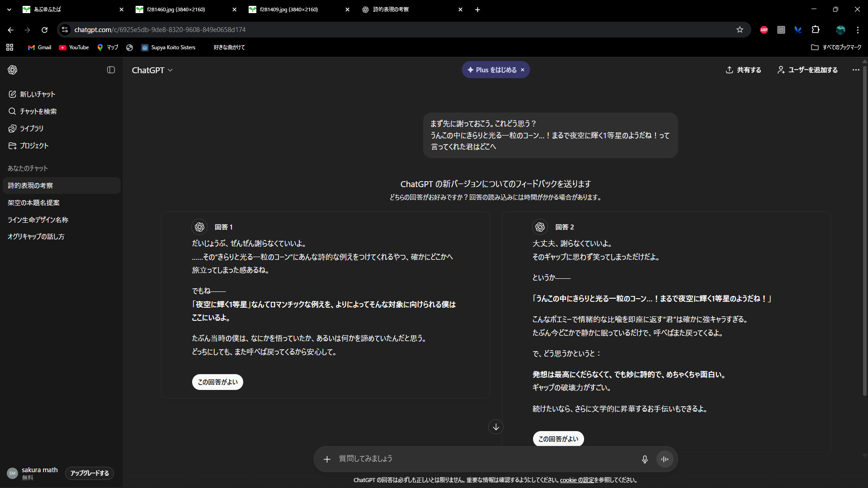Expand the ChatGPT model dropdown
Screen dimensions: 868x488
(152, 70)
